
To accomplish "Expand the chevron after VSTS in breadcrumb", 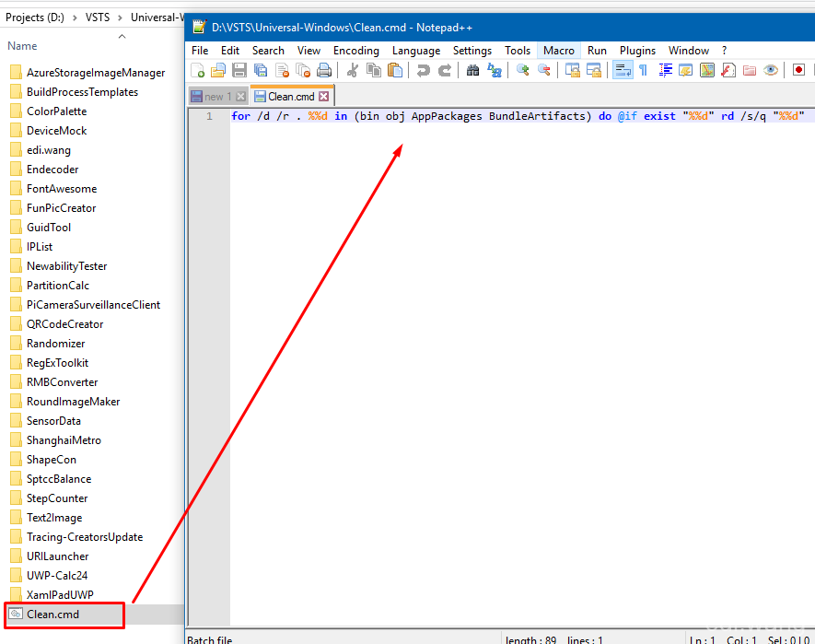I will click(x=120, y=18).
